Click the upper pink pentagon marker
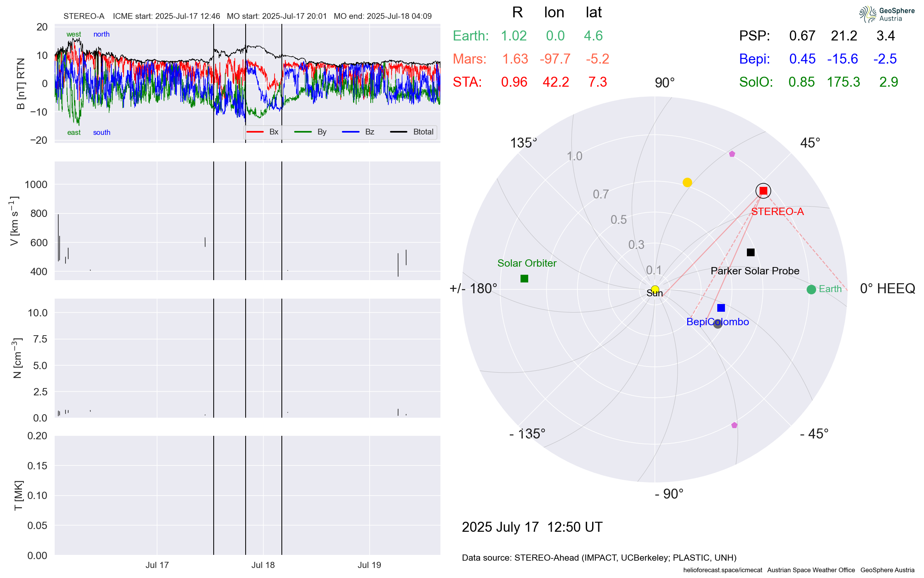 coord(732,154)
